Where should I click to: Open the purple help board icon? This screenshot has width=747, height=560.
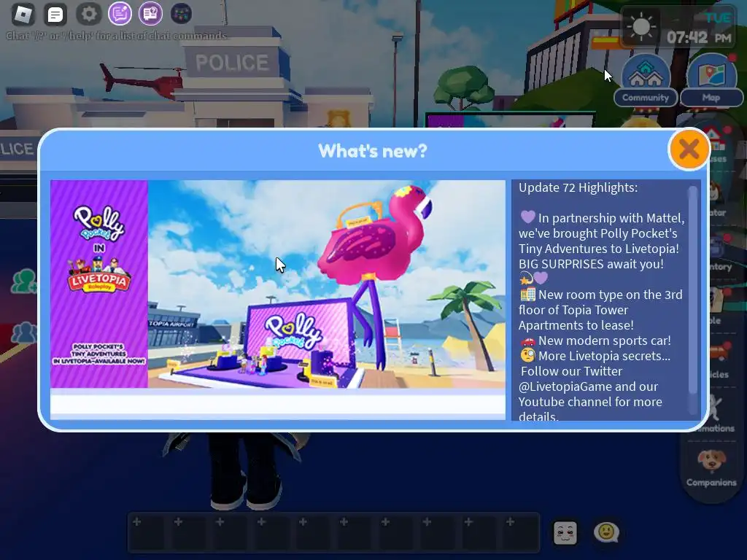[x=150, y=14]
